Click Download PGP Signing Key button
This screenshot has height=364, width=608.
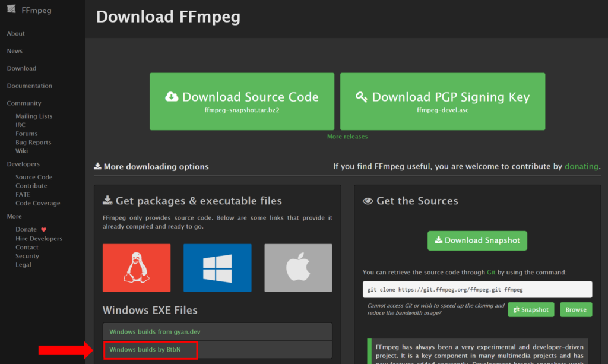click(442, 102)
